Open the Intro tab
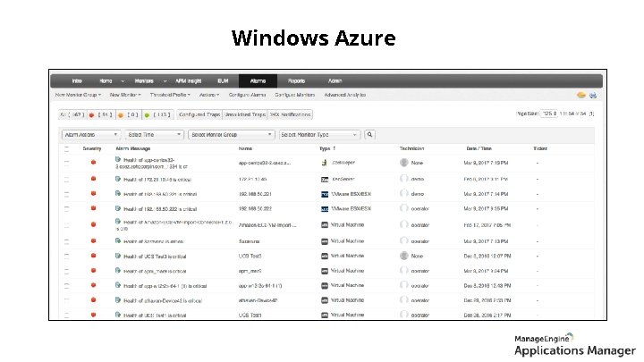 (77, 80)
